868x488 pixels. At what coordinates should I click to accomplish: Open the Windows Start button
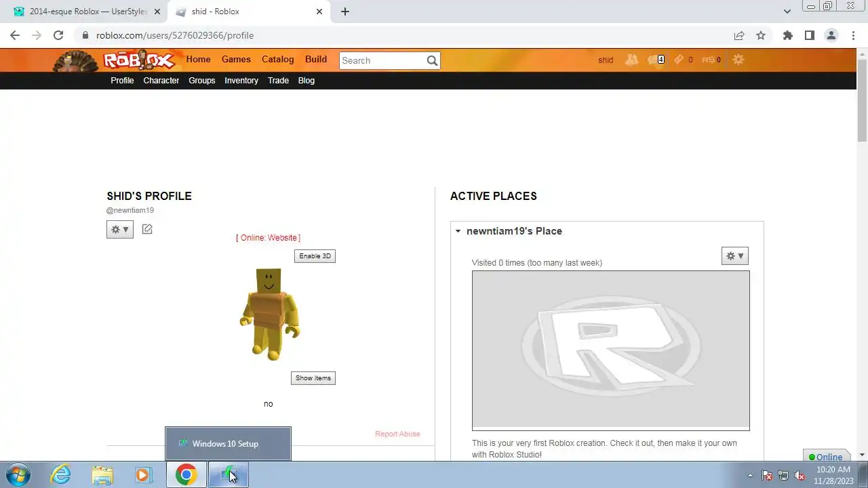(18, 474)
